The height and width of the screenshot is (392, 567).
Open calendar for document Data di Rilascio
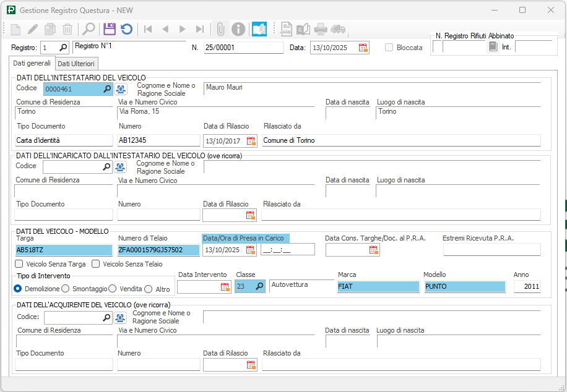pyautogui.click(x=251, y=141)
